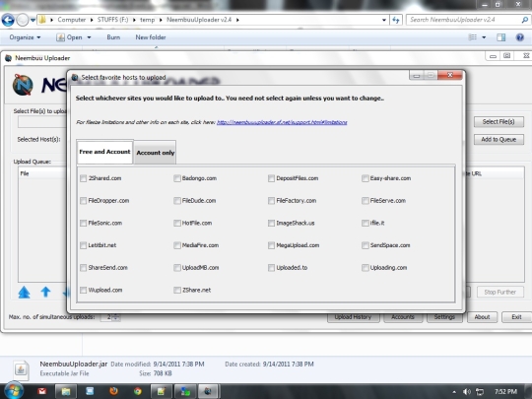Click the About button

pyautogui.click(x=482, y=317)
